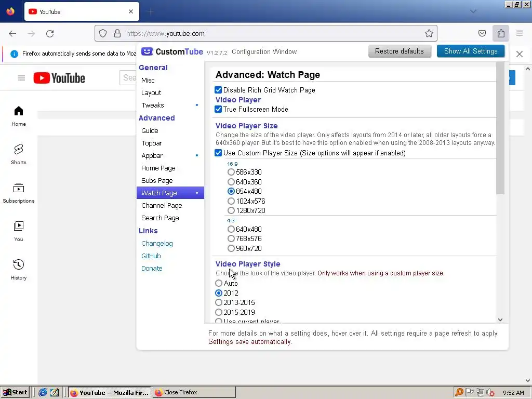Viewport: 532px width, 399px height.
Task: Toggle Use Custom Player Size checkbox
Action: [x=218, y=153]
